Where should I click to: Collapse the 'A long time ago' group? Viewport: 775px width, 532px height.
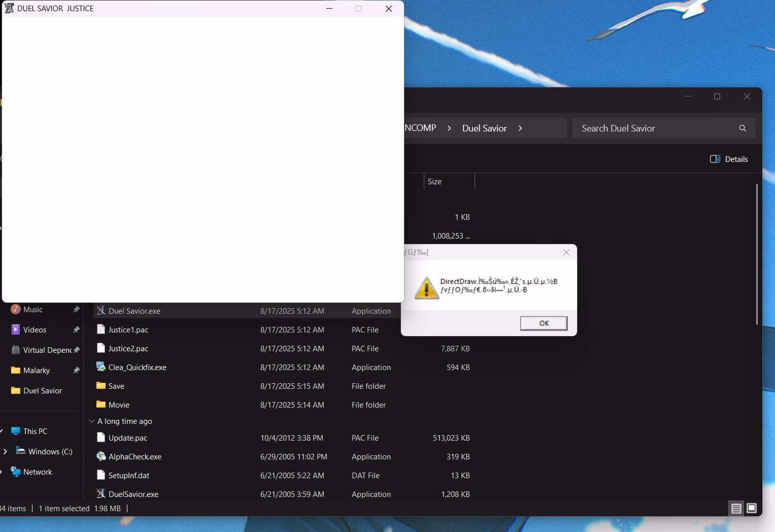(x=92, y=421)
